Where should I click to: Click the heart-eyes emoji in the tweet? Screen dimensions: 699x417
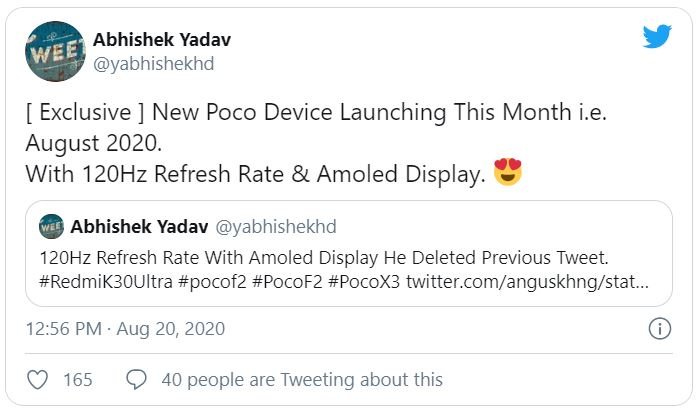tap(509, 173)
